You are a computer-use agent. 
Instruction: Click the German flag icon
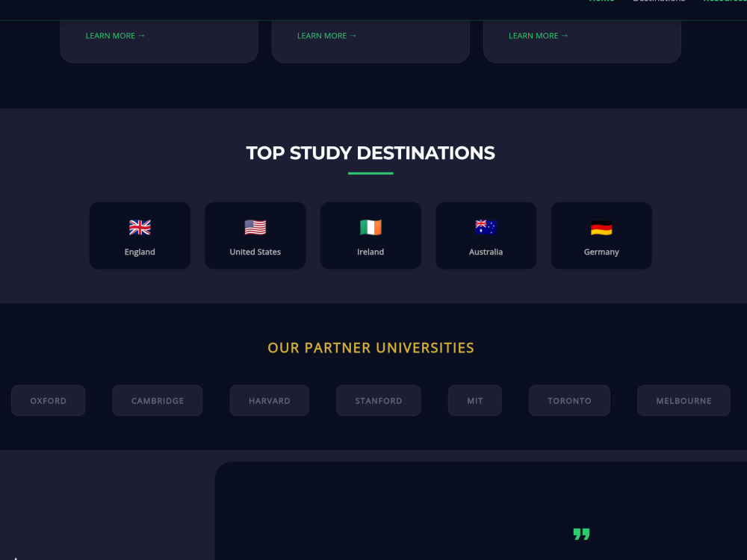pos(601,227)
